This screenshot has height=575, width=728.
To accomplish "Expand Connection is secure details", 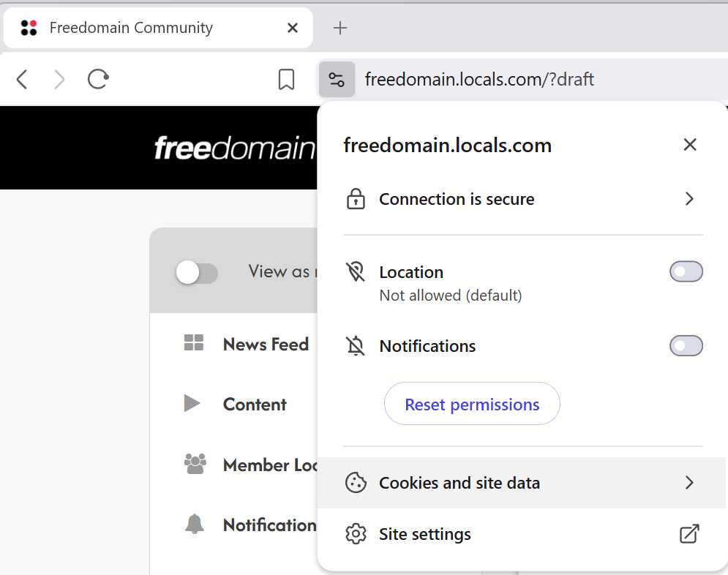I will pos(522,199).
